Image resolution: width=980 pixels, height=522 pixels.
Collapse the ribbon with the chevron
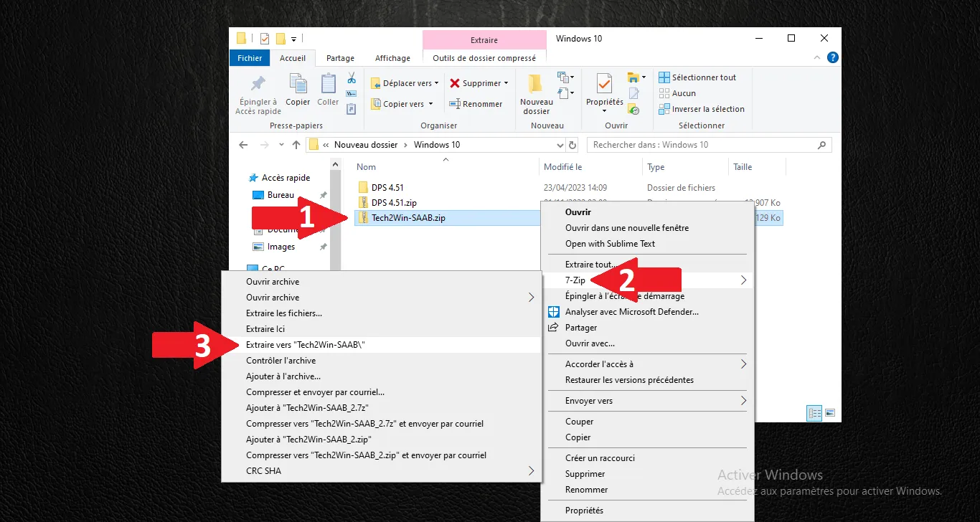(819, 58)
